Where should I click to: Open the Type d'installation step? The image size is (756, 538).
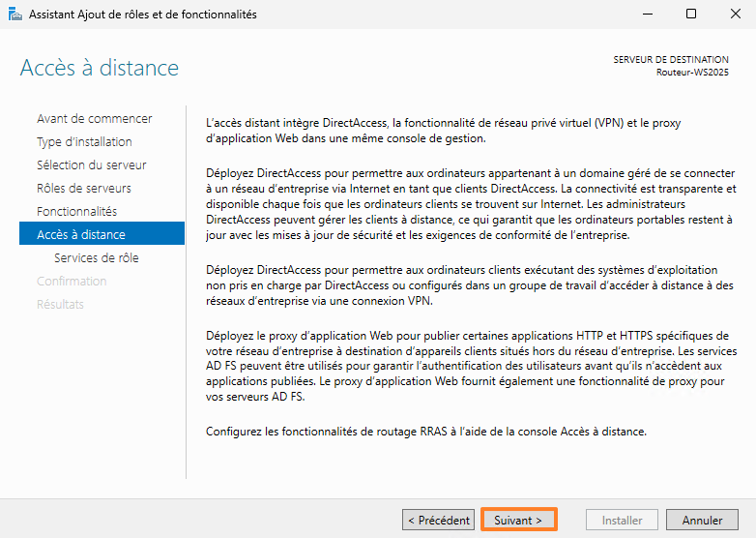coord(84,142)
